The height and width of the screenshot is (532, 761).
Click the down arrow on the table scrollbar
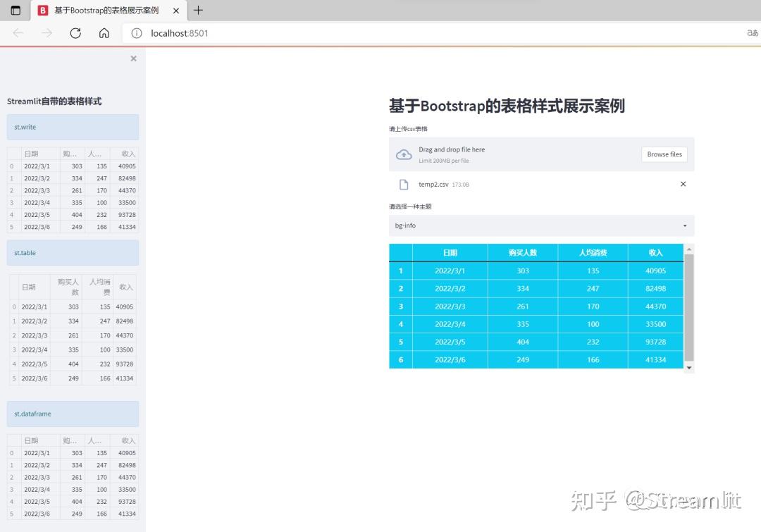[x=689, y=367]
